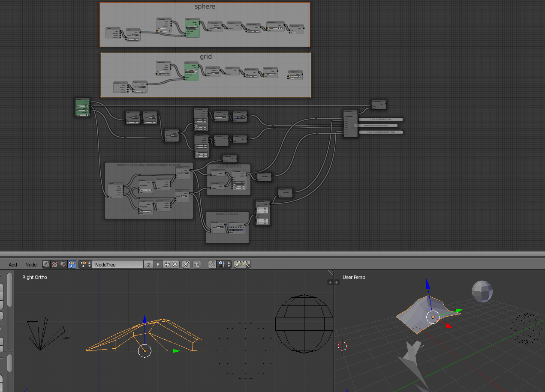Click the NodeTree name field
545x392 pixels.
117,264
